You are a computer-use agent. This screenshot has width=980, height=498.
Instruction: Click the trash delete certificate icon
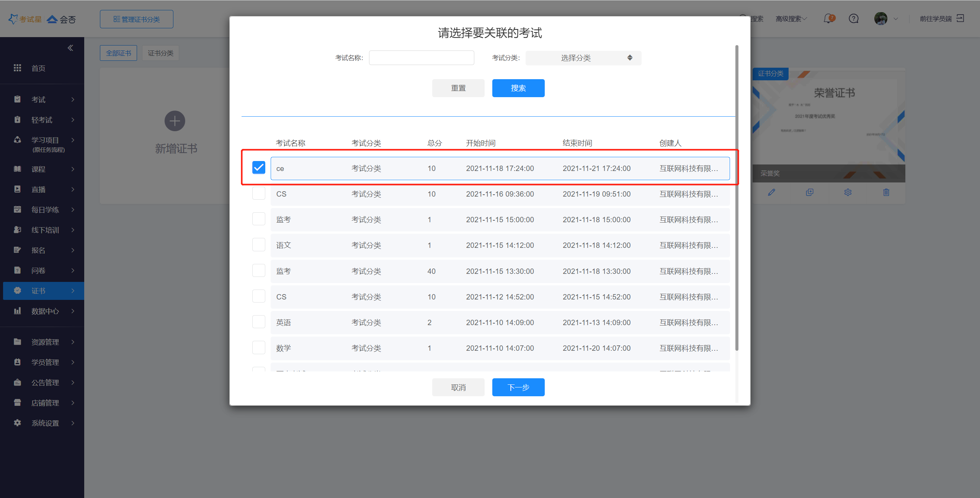[x=886, y=192]
